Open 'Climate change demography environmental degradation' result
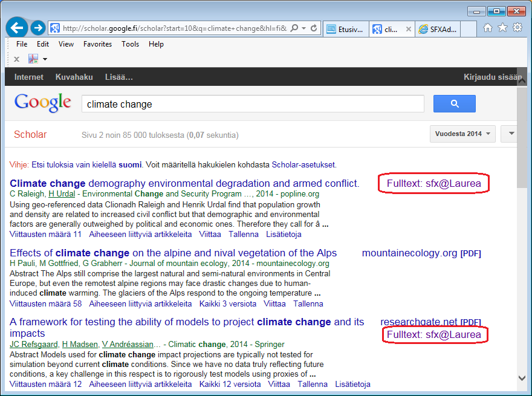 click(x=184, y=183)
